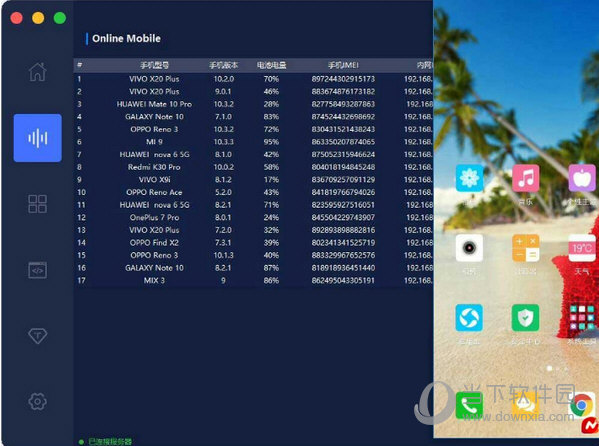The image size is (599, 446).
Task: Click the yellow minimize window button
Action: (38, 18)
